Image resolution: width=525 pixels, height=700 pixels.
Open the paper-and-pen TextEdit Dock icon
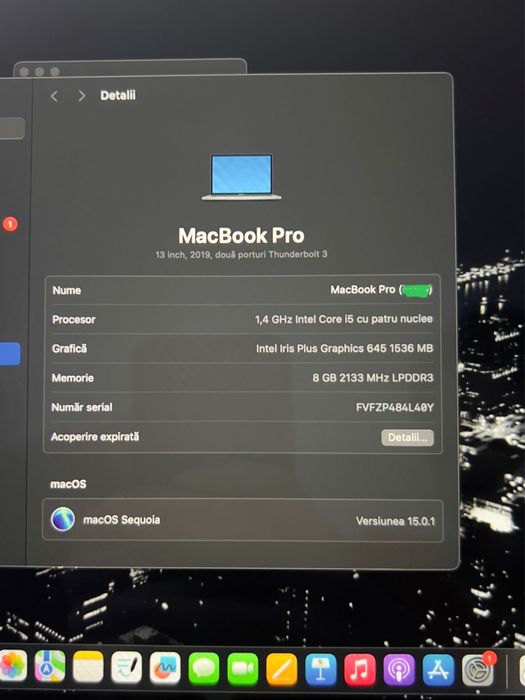coord(127,667)
